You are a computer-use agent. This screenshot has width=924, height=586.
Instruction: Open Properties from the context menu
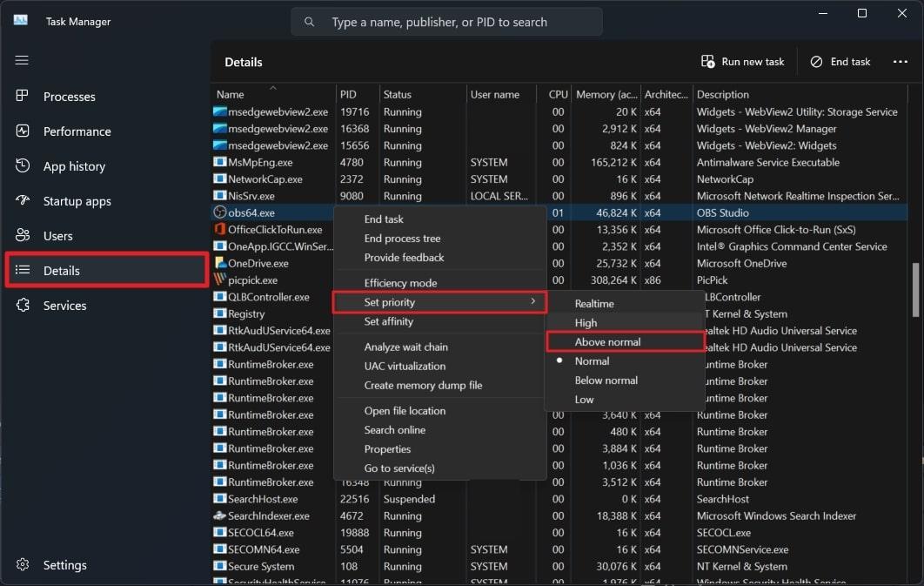387,448
